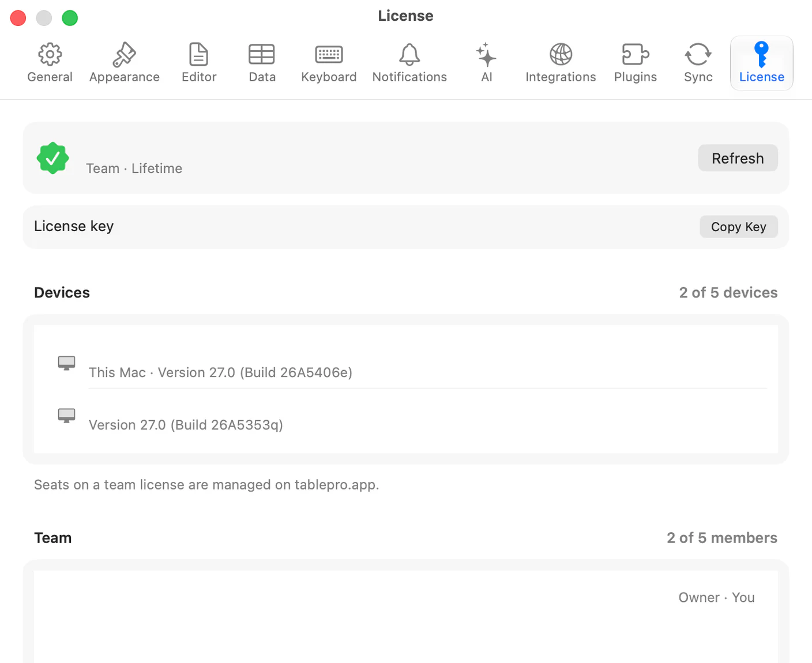This screenshot has width=812, height=663.
Task: Switch to the Plugins settings tab
Action: click(x=636, y=63)
